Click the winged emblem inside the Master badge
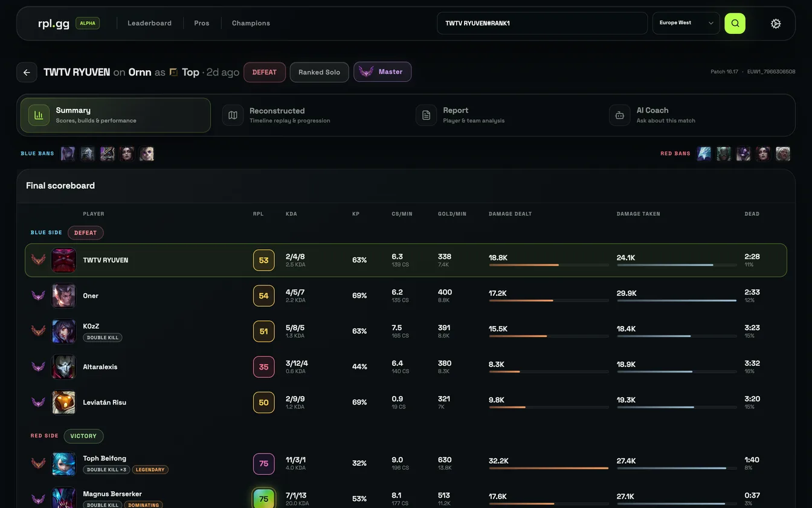The height and width of the screenshot is (508, 812). coord(366,71)
